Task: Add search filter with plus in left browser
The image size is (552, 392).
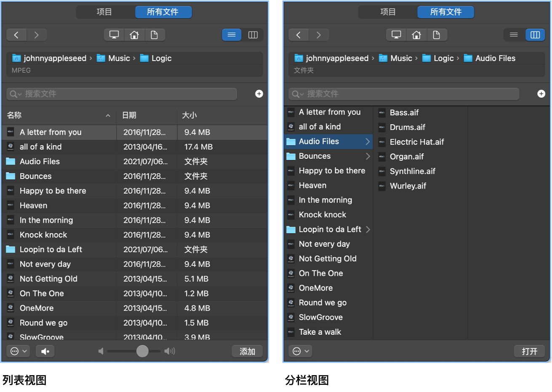Action: tap(259, 94)
